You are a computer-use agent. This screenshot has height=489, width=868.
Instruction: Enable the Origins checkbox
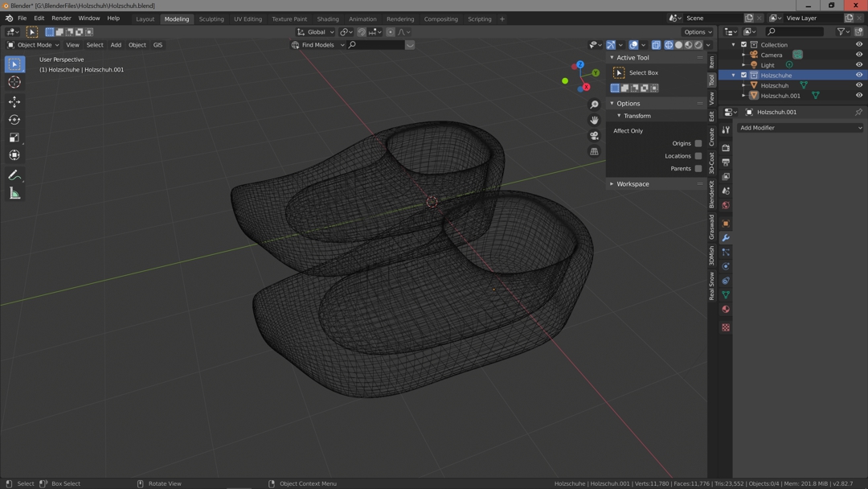698,143
